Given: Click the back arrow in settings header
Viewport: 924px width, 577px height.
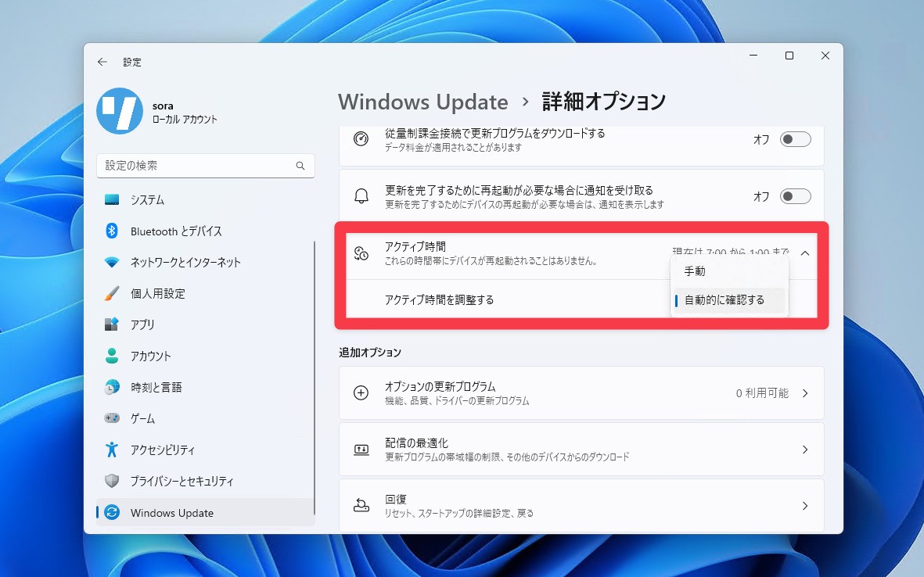Looking at the screenshot, I should [x=102, y=62].
